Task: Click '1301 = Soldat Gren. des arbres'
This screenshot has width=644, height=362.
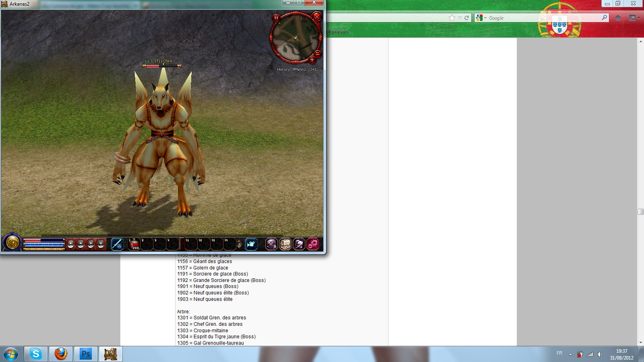Action: coord(212,318)
